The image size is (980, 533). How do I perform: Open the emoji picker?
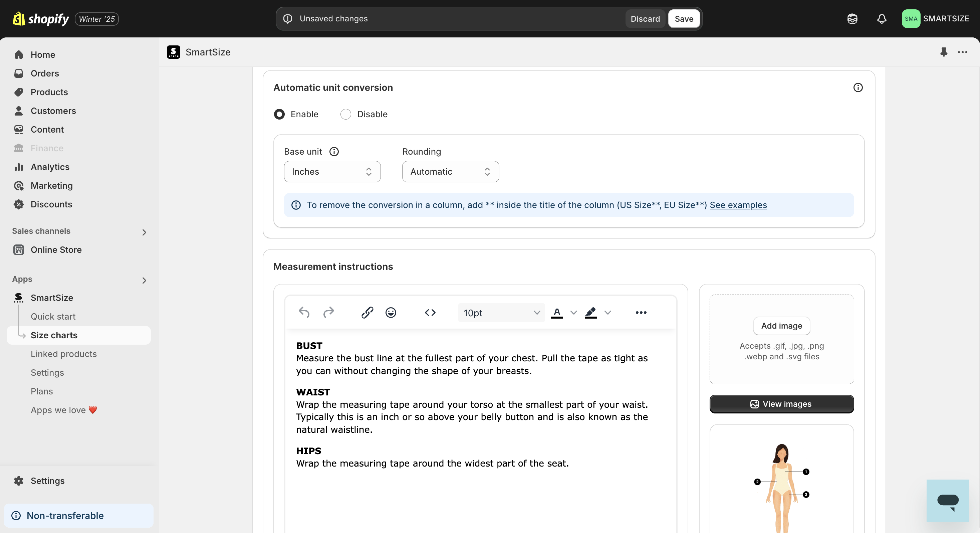pyautogui.click(x=391, y=313)
